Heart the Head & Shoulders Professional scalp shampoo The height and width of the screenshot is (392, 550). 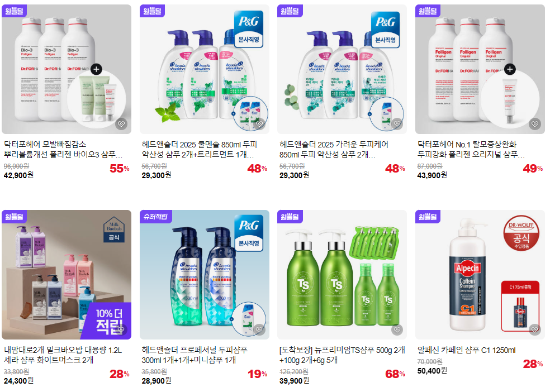[259, 329]
